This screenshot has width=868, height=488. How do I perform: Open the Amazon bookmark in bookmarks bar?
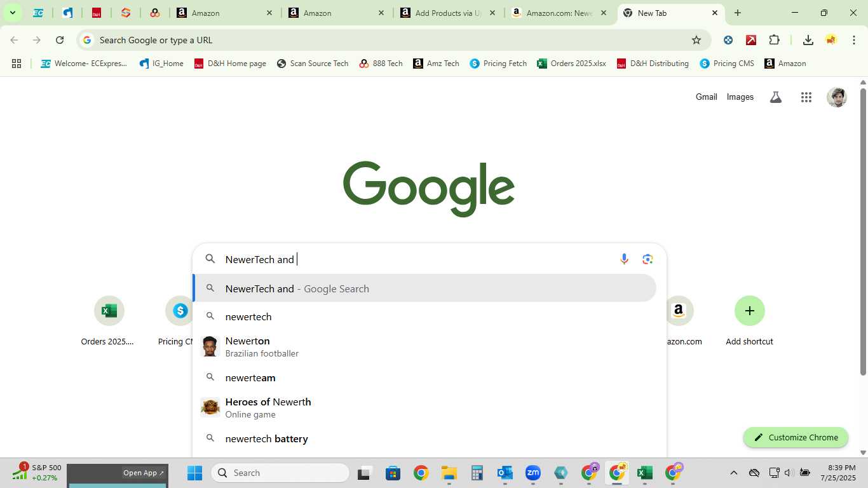[x=785, y=64]
